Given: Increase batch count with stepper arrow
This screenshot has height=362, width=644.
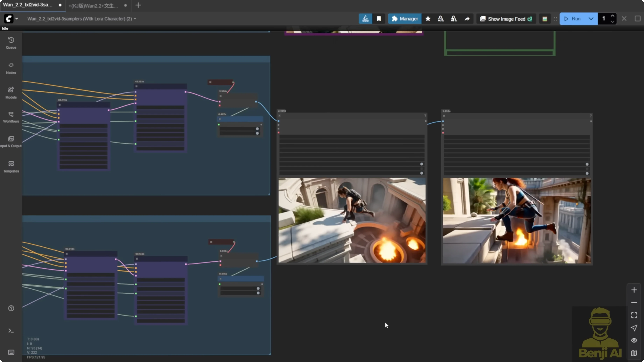Looking at the screenshot, I should click(612, 16).
